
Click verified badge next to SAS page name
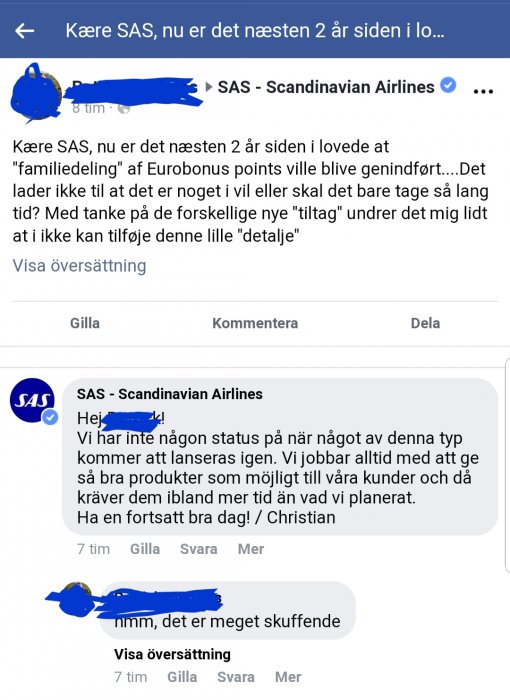tap(448, 84)
